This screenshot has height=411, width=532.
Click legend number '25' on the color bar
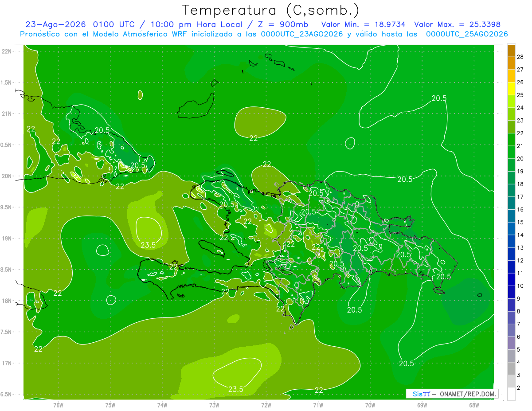click(x=520, y=95)
